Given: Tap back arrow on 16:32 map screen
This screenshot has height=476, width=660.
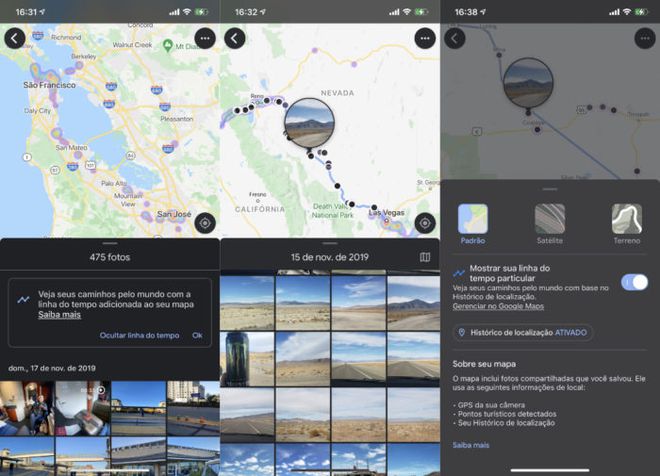Looking at the screenshot, I should point(235,38).
